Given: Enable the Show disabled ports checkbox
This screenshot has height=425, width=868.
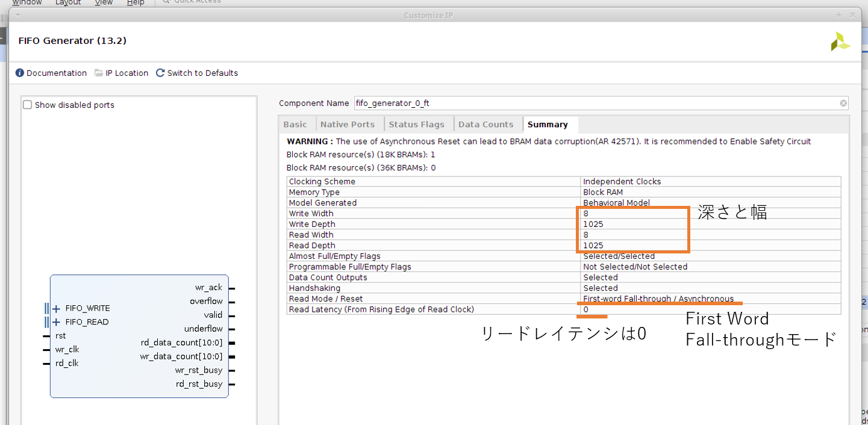Looking at the screenshot, I should click(x=28, y=105).
